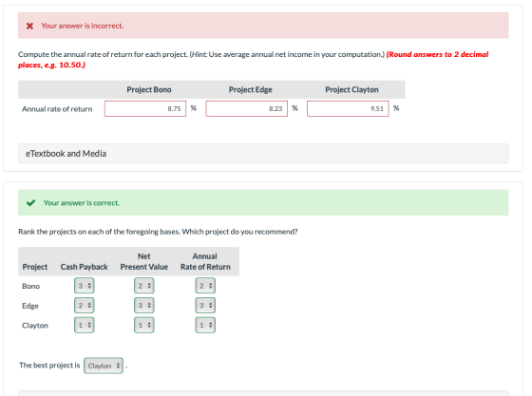Screen dimensions: 532x396
Task: Click the Project Edge annual rate of return field
Action: (247, 108)
